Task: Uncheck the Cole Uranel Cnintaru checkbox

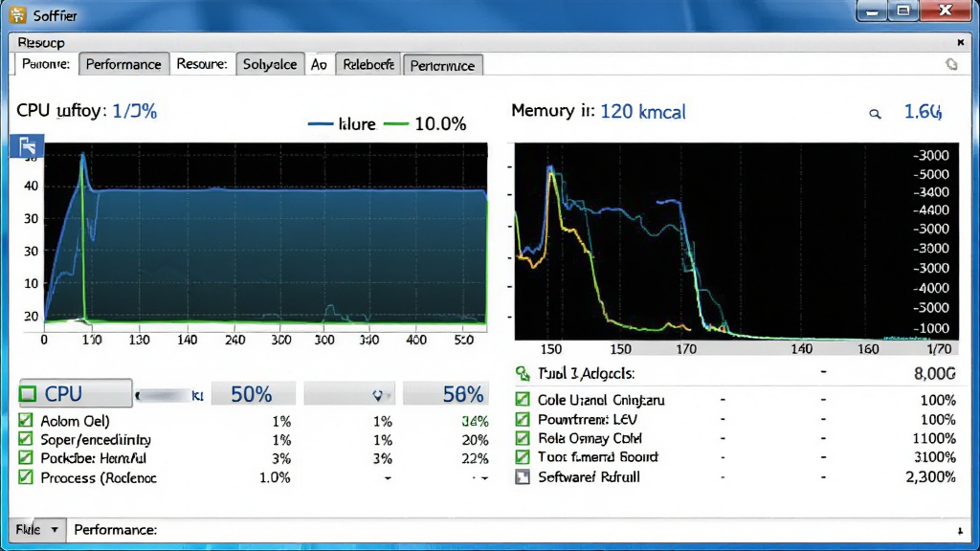Action: click(523, 399)
